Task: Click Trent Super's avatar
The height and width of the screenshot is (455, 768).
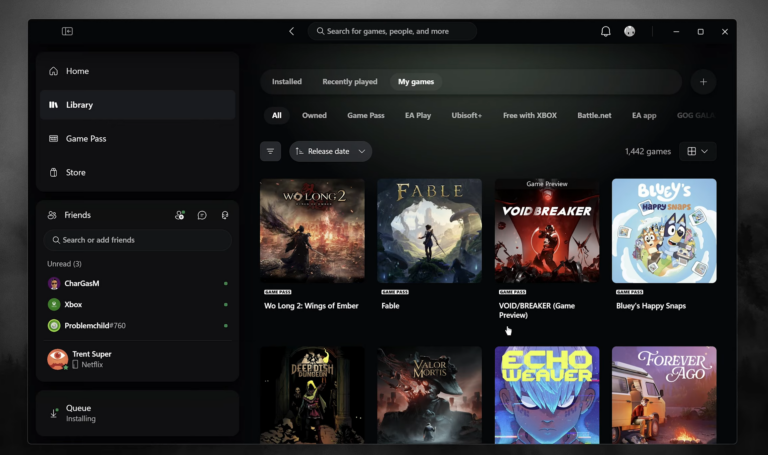Action: [x=57, y=359]
